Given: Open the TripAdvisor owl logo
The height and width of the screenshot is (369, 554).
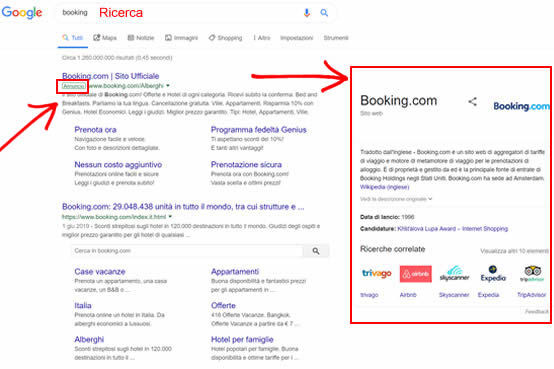Looking at the screenshot, I should point(532,274).
